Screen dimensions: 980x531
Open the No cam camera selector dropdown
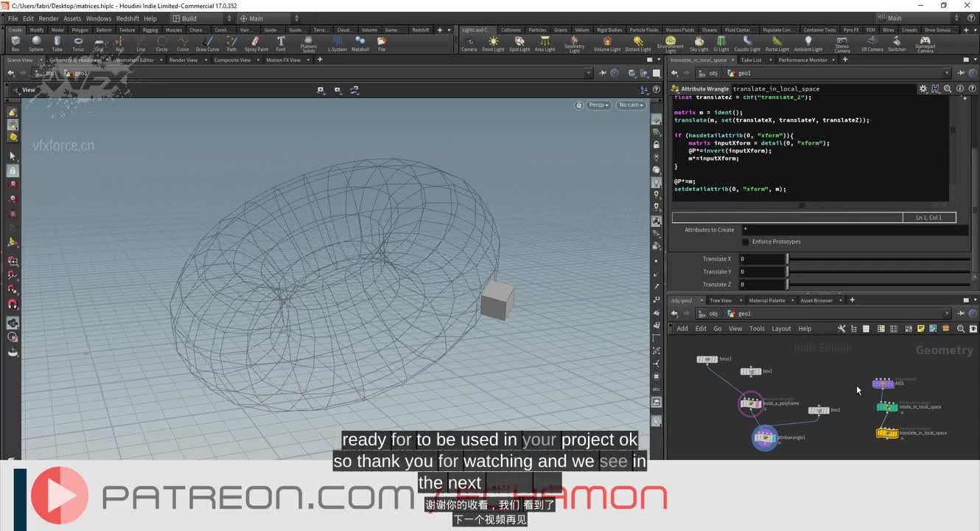click(x=630, y=105)
